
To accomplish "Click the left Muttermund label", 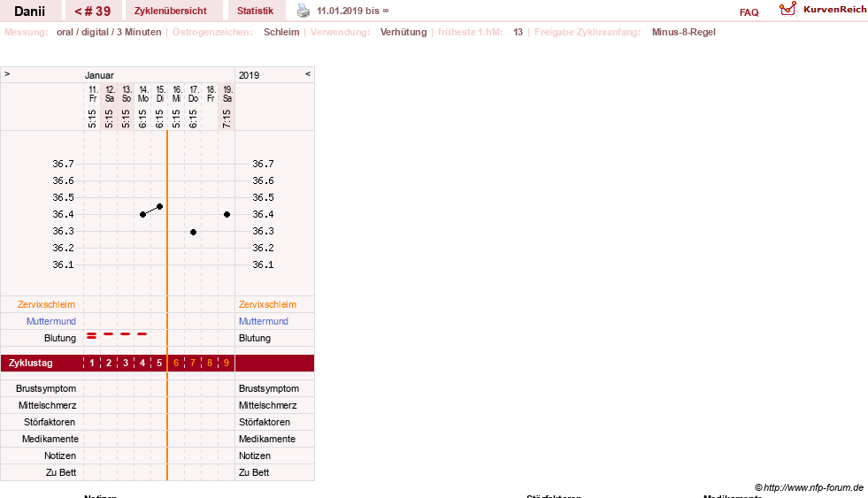I will click(51, 321).
